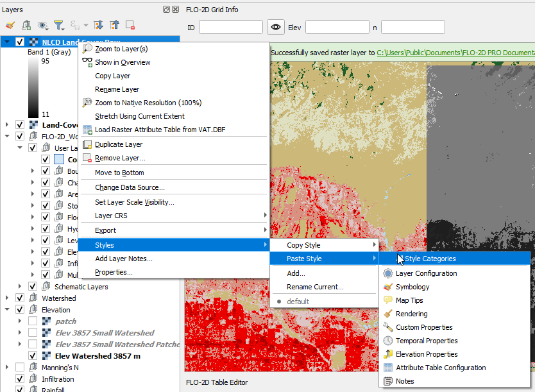
Task: Click the Add Group icon in Layers toolbar
Action: pyautogui.click(x=26, y=25)
